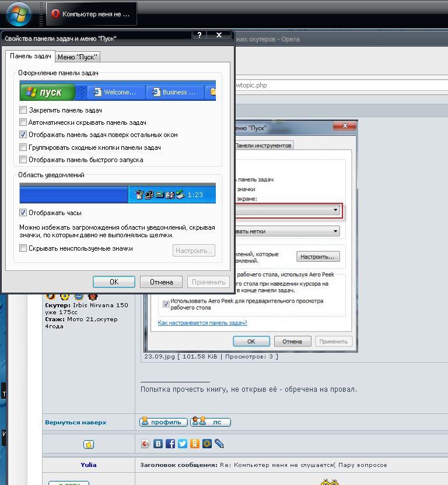448x485 pixels.
Task: Click the Windows Start orb
Action: [18, 13]
